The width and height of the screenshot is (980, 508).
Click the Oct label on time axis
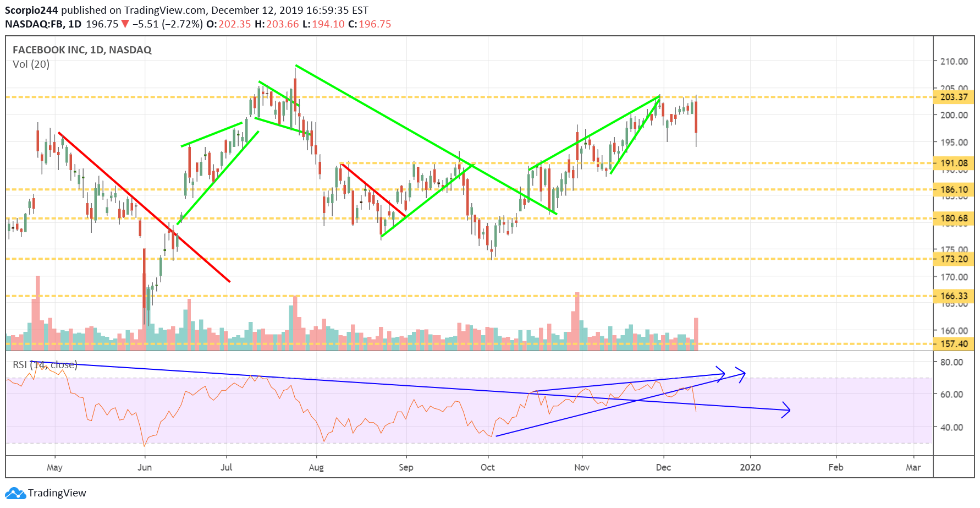click(488, 467)
